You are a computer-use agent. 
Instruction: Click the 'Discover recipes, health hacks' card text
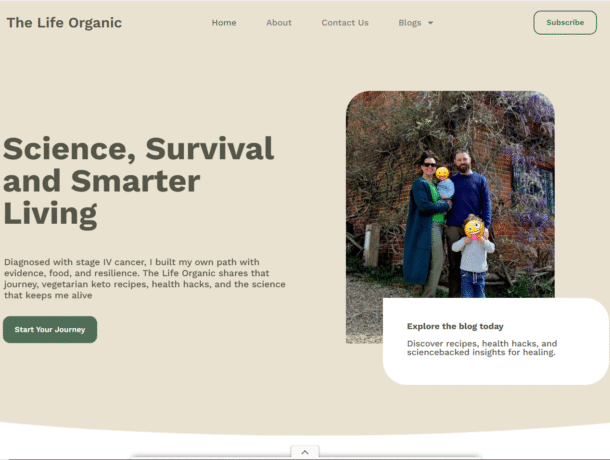481,347
